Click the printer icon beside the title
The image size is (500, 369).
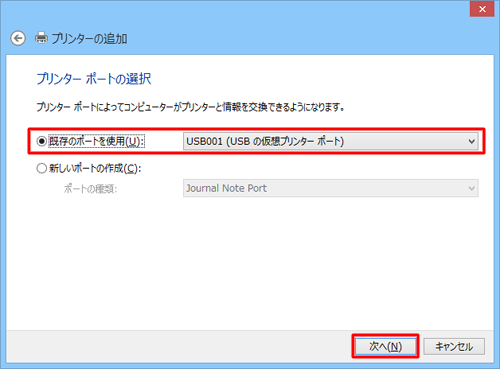41,38
